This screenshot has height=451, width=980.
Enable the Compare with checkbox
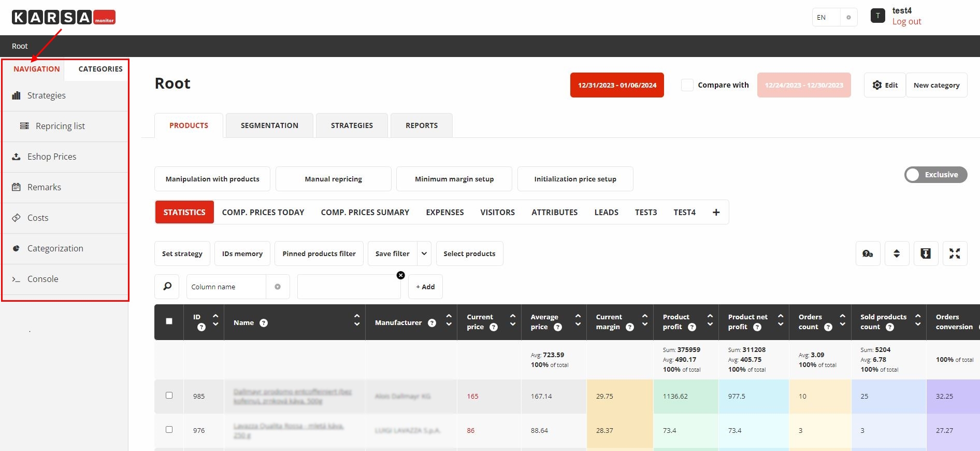click(687, 85)
